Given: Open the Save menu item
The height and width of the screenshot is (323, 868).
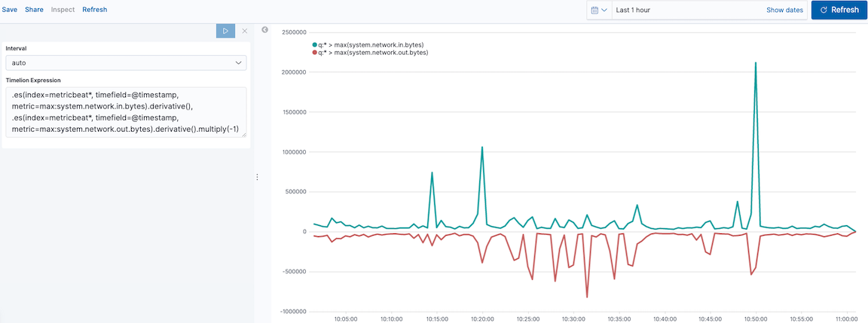Looking at the screenshot, I should (10, 10).
